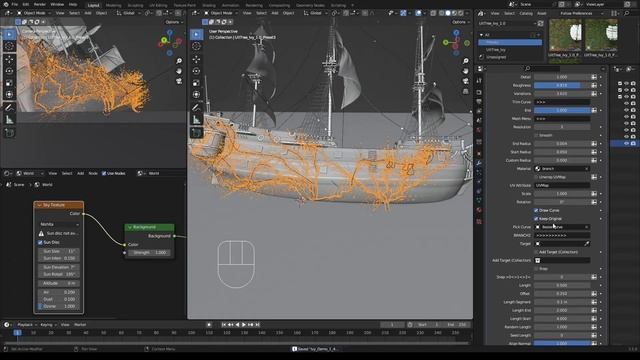Toggle visibility eye of highlighted outliner row
Viewport: 640px width, 360px height.
pyautogui.click(x=627, y=144)
